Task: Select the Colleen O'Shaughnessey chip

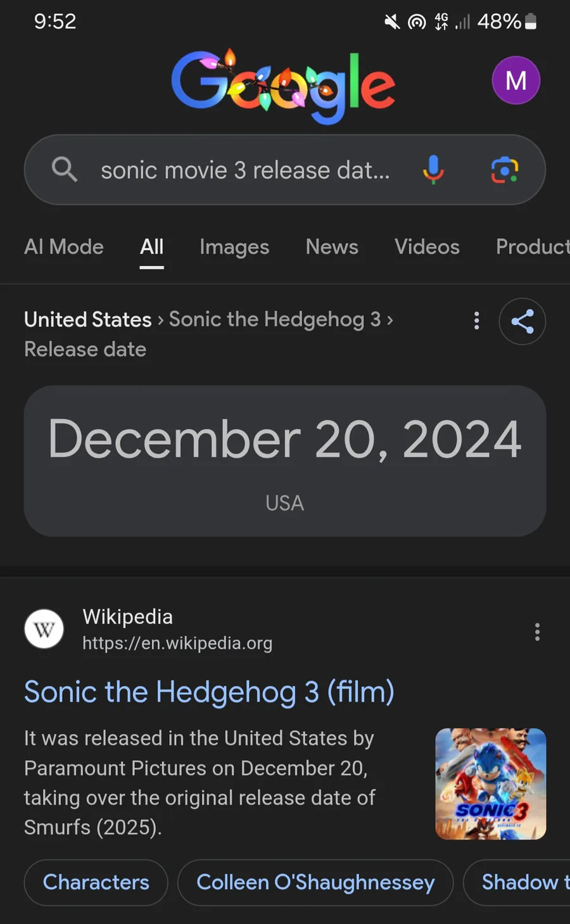Action: coord(315,882)
